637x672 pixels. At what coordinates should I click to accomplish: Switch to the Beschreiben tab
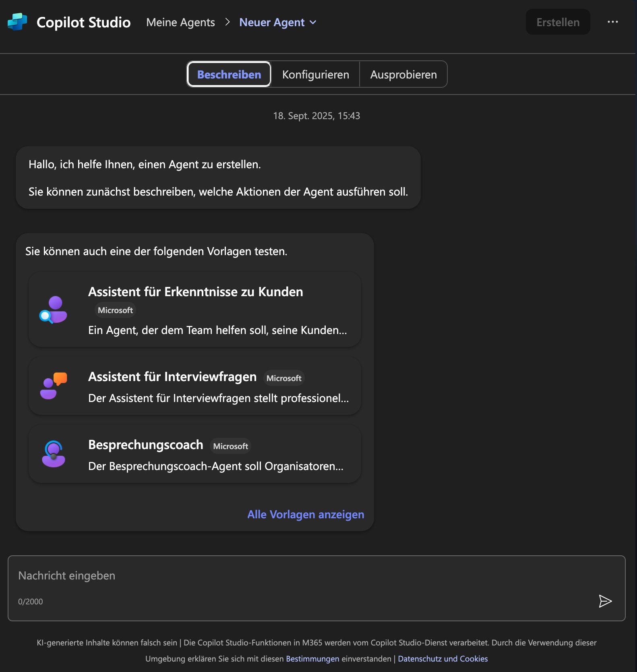tap(229, 74)
